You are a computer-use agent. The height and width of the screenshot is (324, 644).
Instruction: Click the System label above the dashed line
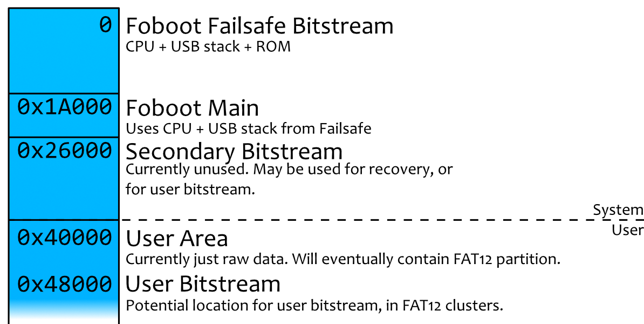tap(618, 210)
